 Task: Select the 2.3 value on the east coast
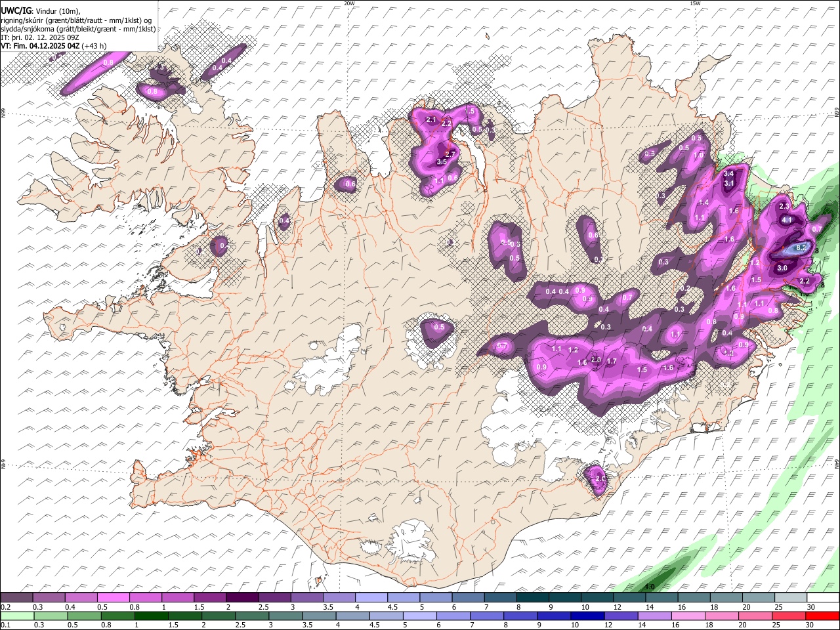tap(784, 207)
